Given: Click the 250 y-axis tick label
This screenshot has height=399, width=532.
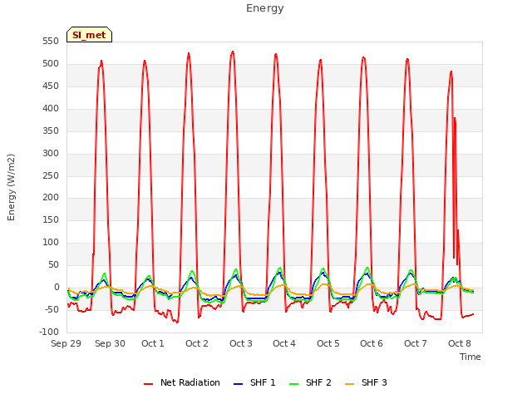Looking at the screenshot, I should (x=51, y=175).
